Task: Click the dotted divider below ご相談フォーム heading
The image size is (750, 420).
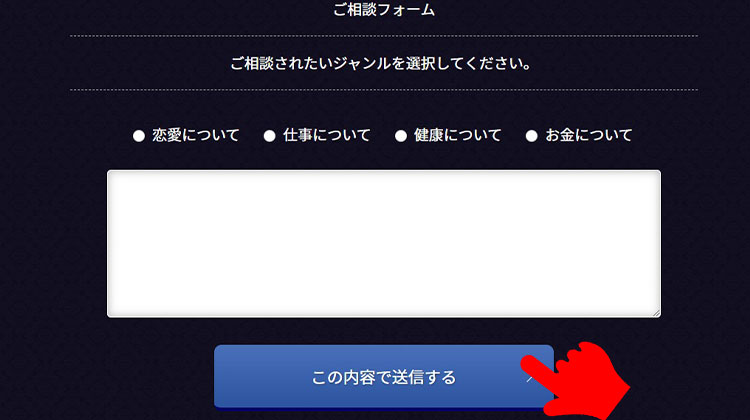Action: [384, 36]
